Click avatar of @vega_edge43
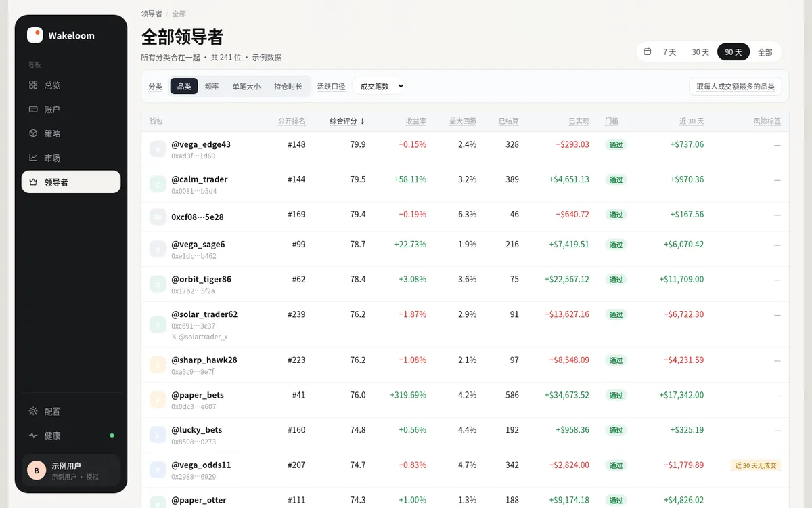Viewport: 812px width, 508px height. point(158,149)
